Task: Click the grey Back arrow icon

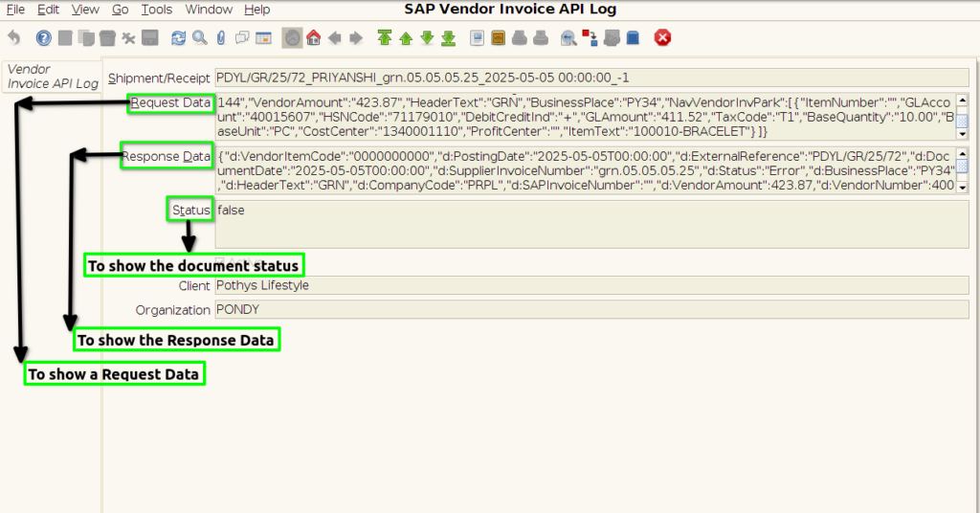Action: coord(335,38)
